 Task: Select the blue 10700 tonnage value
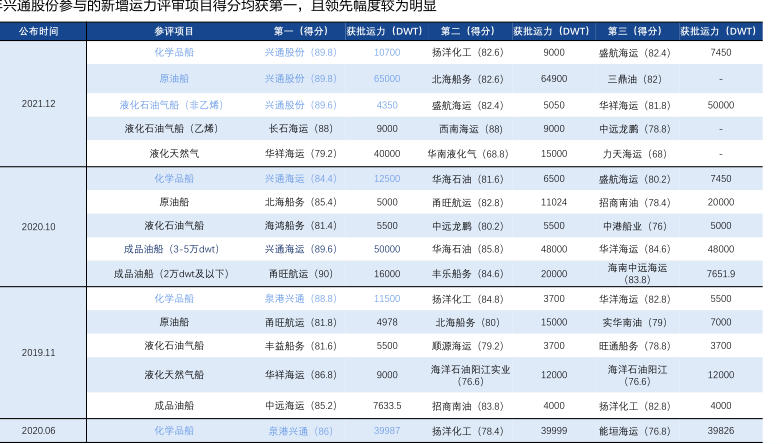coord(387,53)
